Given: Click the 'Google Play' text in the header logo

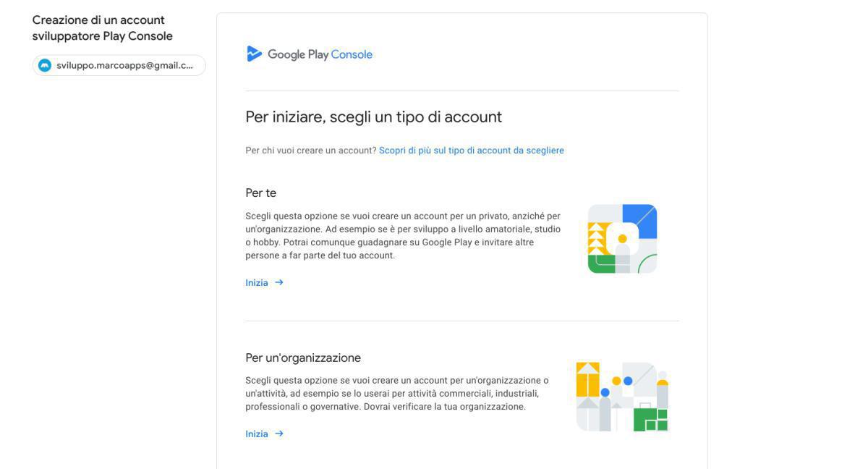Looking at the screenshot, I should tap(298, 54).
